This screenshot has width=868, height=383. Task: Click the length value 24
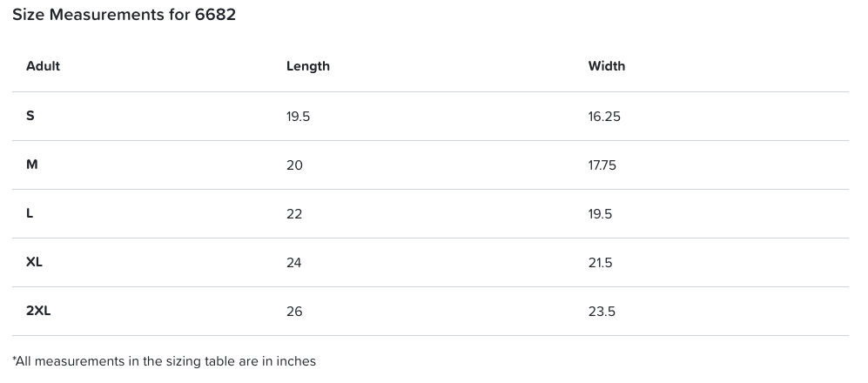coord(294,263)
